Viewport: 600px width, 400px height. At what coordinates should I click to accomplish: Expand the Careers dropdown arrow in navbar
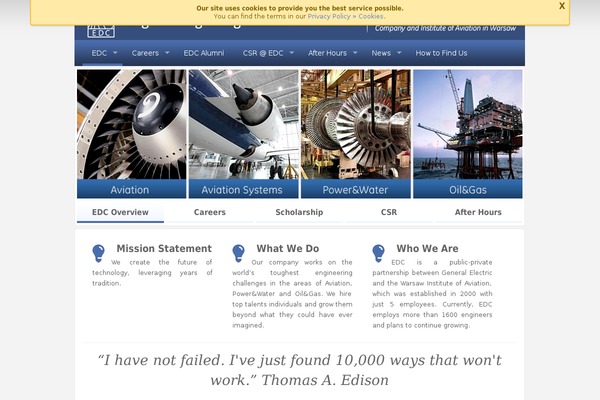[x=167, y=53]
